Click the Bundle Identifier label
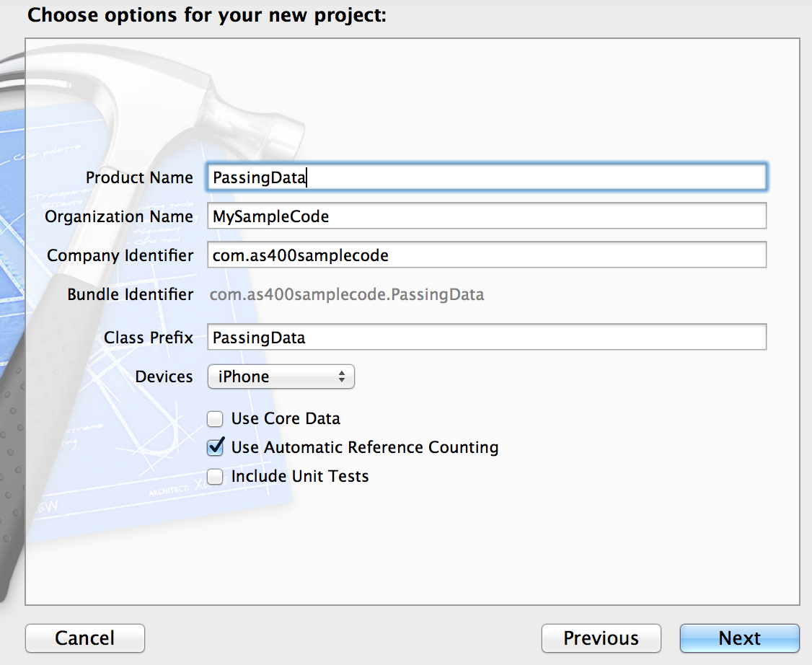The image size is (812, 665). pyautogui.click(x=131, y=294)
